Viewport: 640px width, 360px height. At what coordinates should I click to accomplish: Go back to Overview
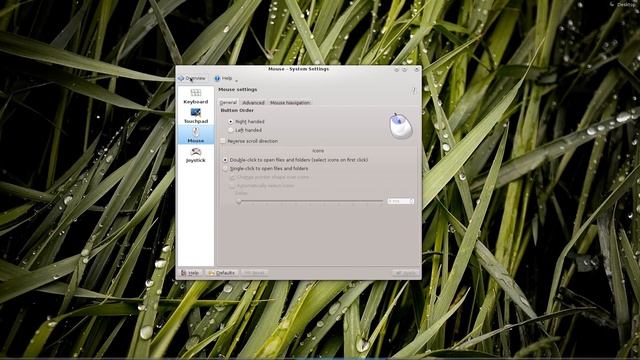(x=192, y=78)
